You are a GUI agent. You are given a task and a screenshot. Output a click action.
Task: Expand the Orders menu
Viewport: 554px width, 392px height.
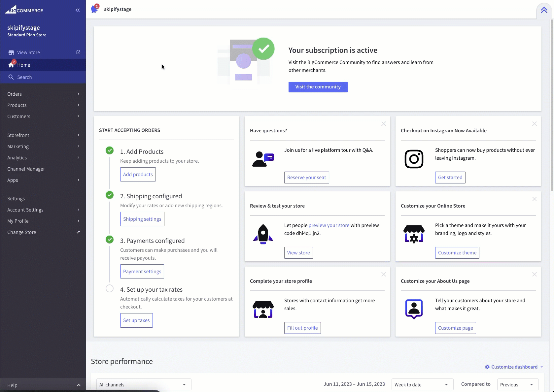(x=43, y=94)
